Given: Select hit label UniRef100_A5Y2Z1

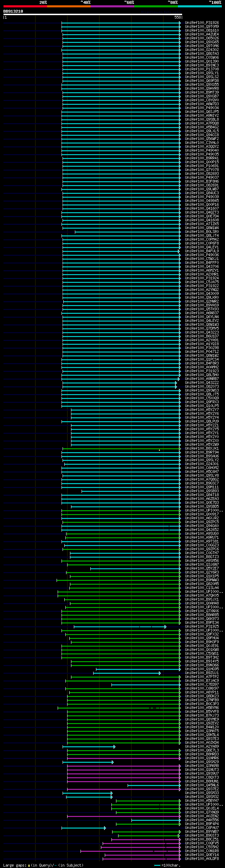Looking at the screenshot, I should pyautogui.click(x=202, y=425).
